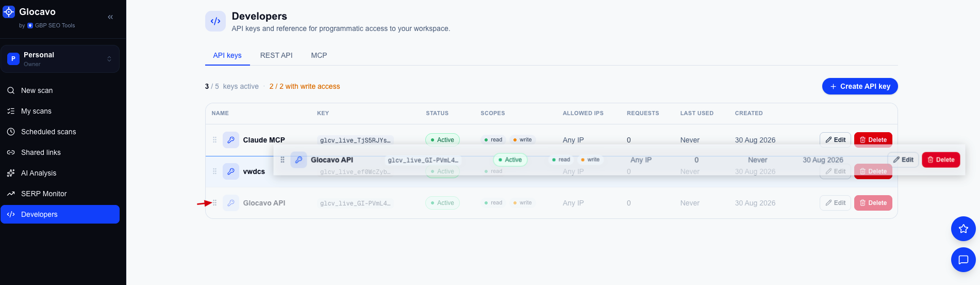Click the vwdcs key name
The width and height of the screenshot is (980, 285).
pos(254,171)
